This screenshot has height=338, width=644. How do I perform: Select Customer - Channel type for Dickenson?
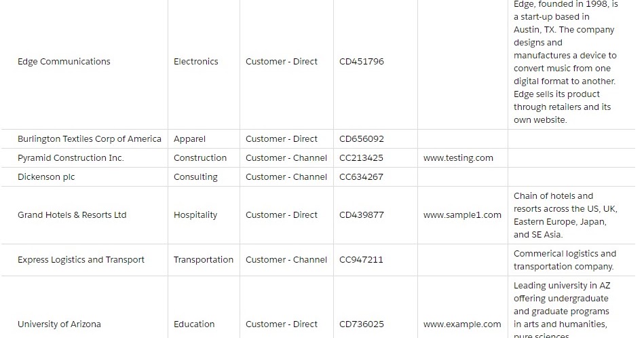click(x=286, y=177)
